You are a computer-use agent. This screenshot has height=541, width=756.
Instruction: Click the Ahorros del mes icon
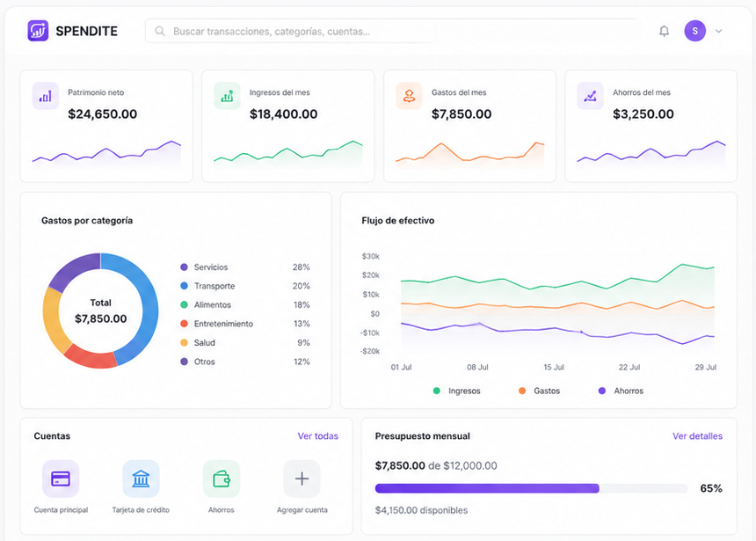pyautogui.click(x=590, y=96)
